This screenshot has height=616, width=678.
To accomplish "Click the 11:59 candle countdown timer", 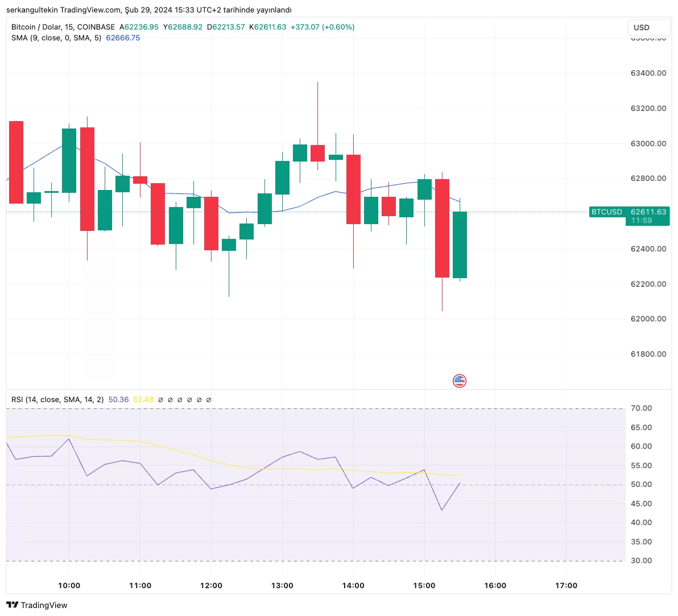I will pos(642,221).
